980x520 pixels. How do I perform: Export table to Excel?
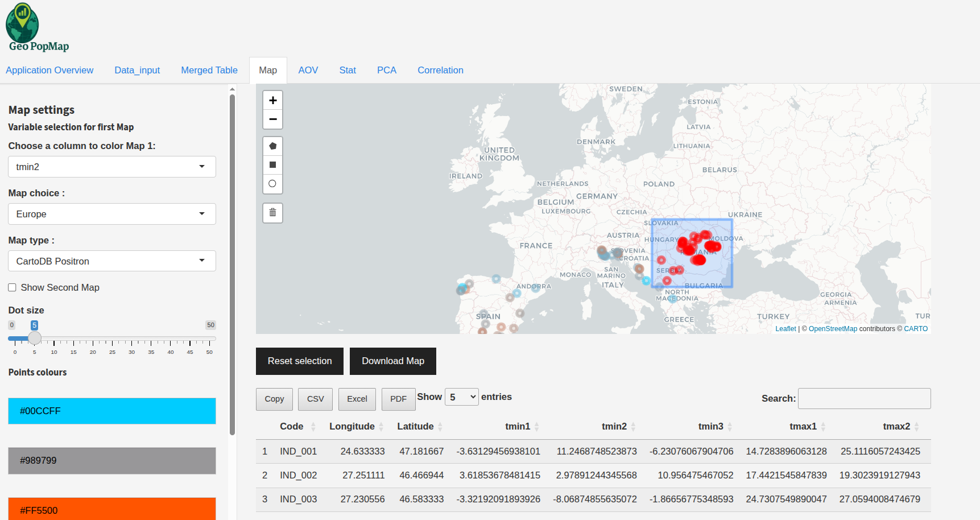click(357, 399)
